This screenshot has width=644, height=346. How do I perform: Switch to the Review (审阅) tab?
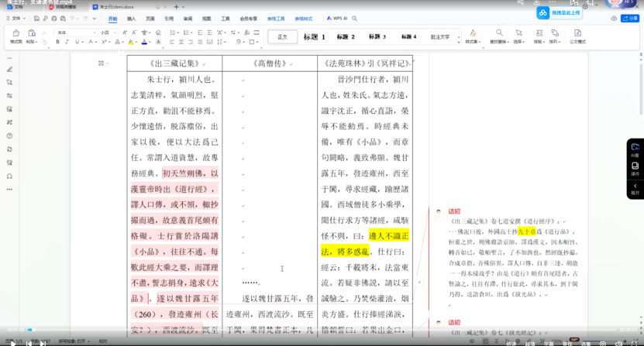coord(188,19)
